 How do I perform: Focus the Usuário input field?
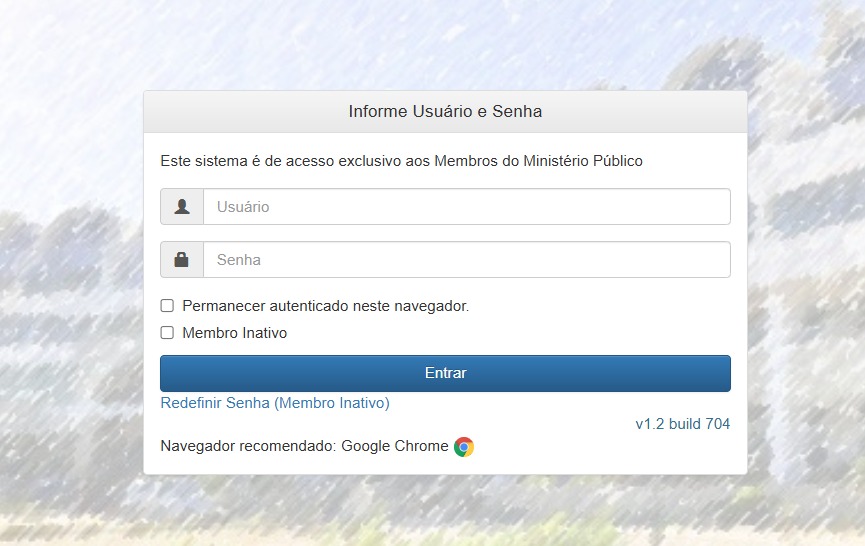466,207
